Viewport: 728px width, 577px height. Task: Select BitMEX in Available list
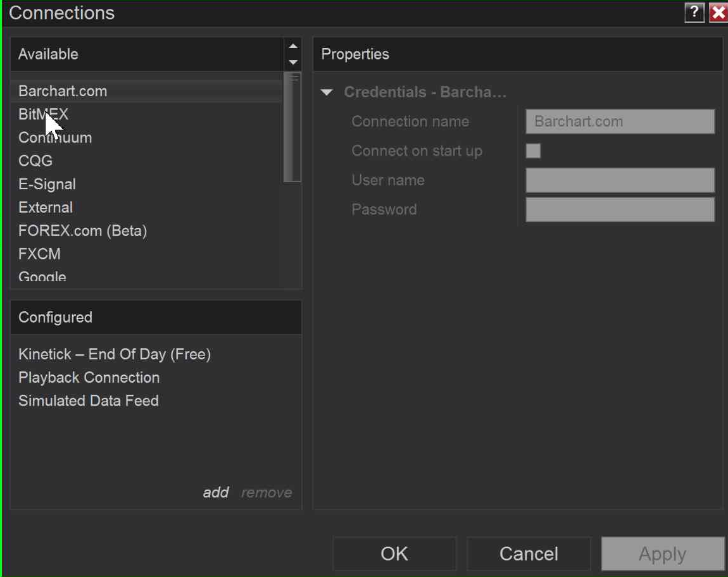(x=146, y=114)
